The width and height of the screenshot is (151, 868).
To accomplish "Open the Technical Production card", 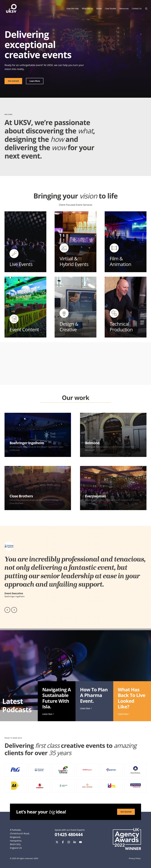I will point(126,307).
